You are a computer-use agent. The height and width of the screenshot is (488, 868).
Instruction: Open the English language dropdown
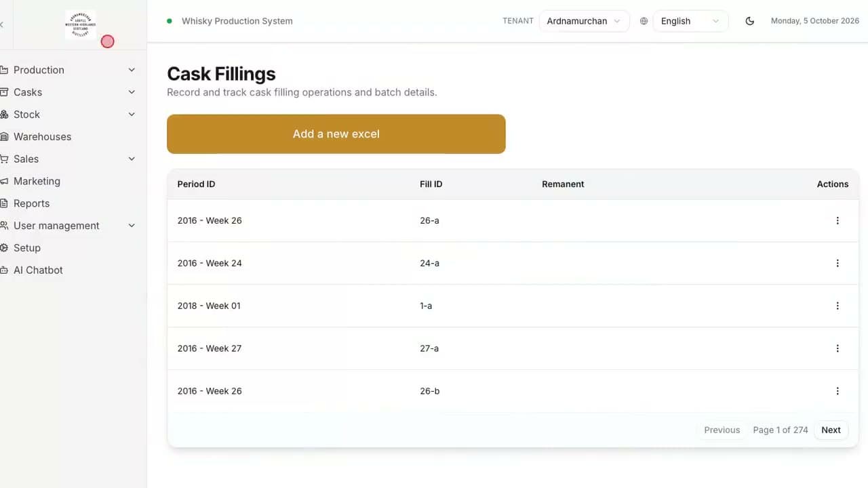[x=690, y=21]
